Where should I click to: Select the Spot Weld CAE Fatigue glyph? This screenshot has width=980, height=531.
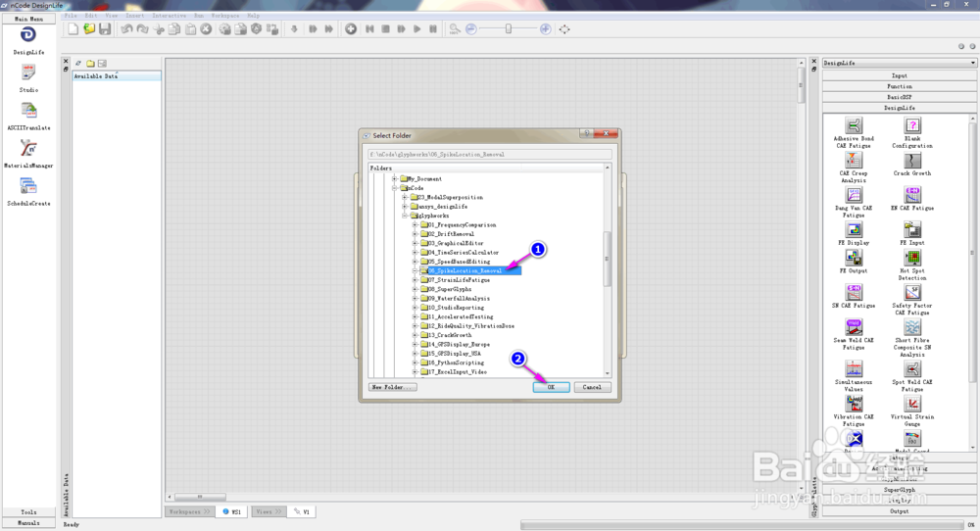[912, 376]
